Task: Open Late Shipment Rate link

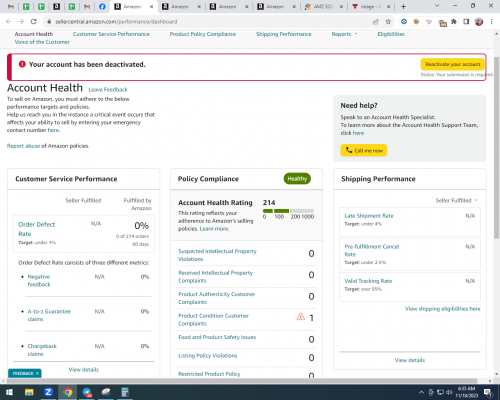Action: pyautogui.click(x=369, y=216)
